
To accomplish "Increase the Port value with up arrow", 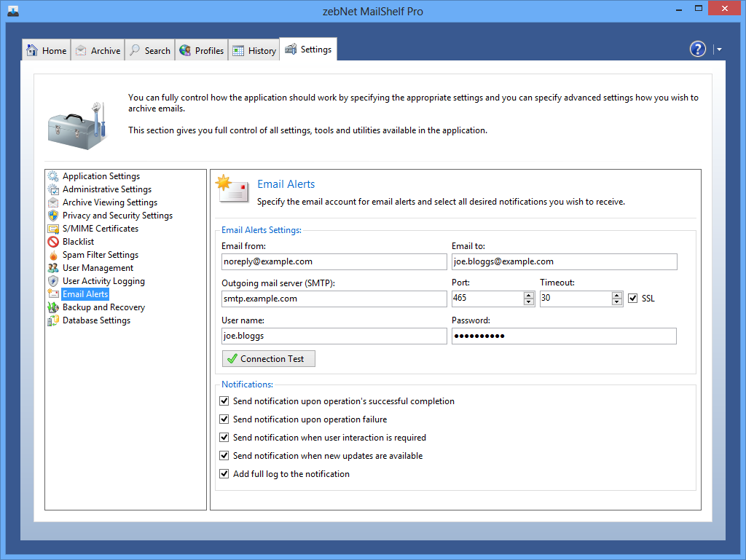I will [x=529, y=295].
